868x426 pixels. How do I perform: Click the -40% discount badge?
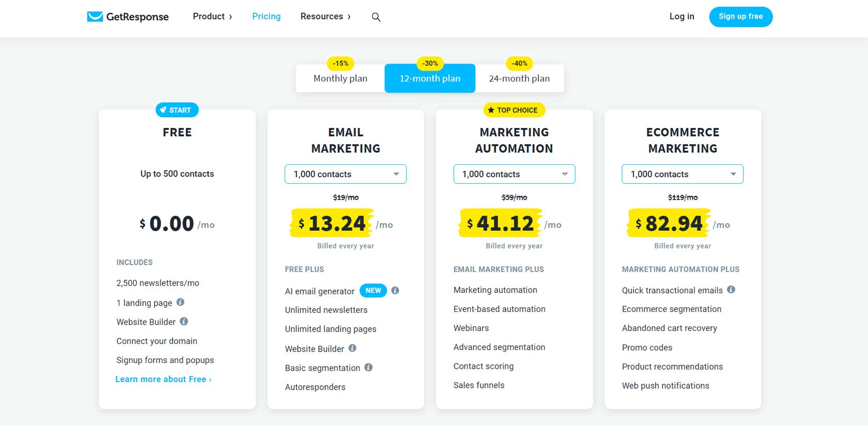point(519,64)
